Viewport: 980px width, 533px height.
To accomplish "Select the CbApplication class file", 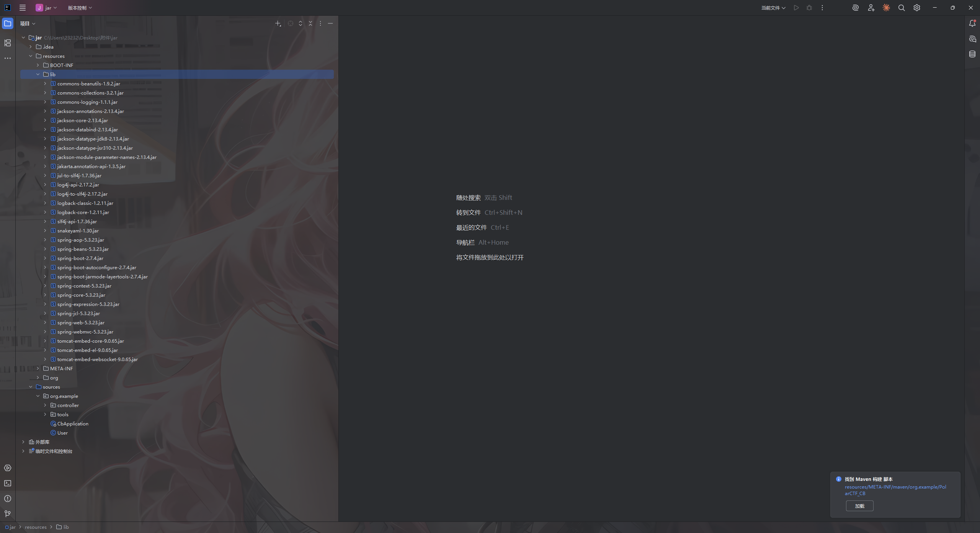I will tap(73, 423).
